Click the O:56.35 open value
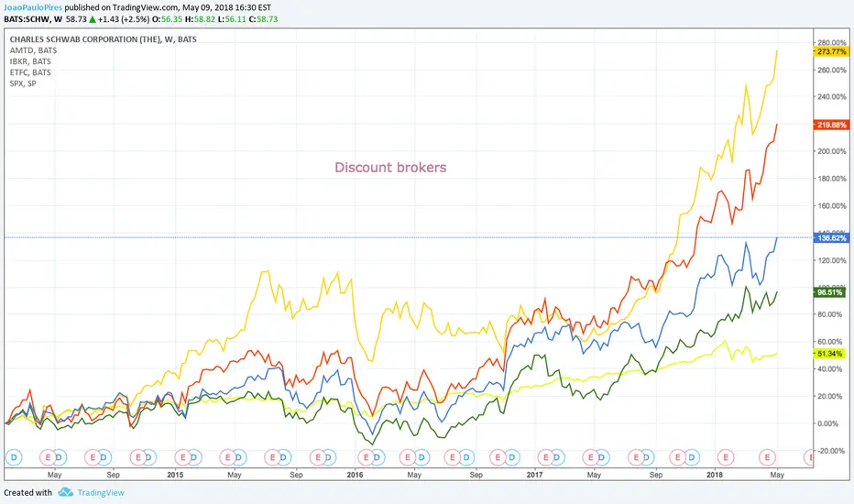The height and width of the screenshot is (504, 854). click(x=167, y=19)
